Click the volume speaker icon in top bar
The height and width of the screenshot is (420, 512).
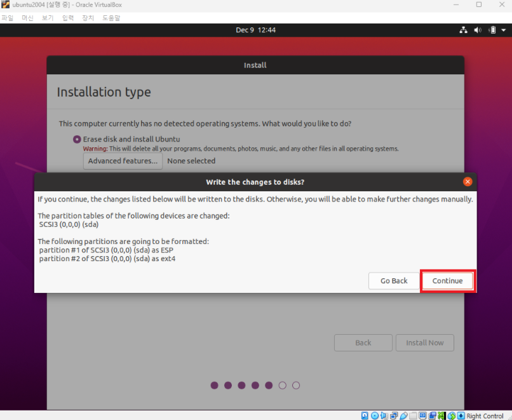click(478, 30)
